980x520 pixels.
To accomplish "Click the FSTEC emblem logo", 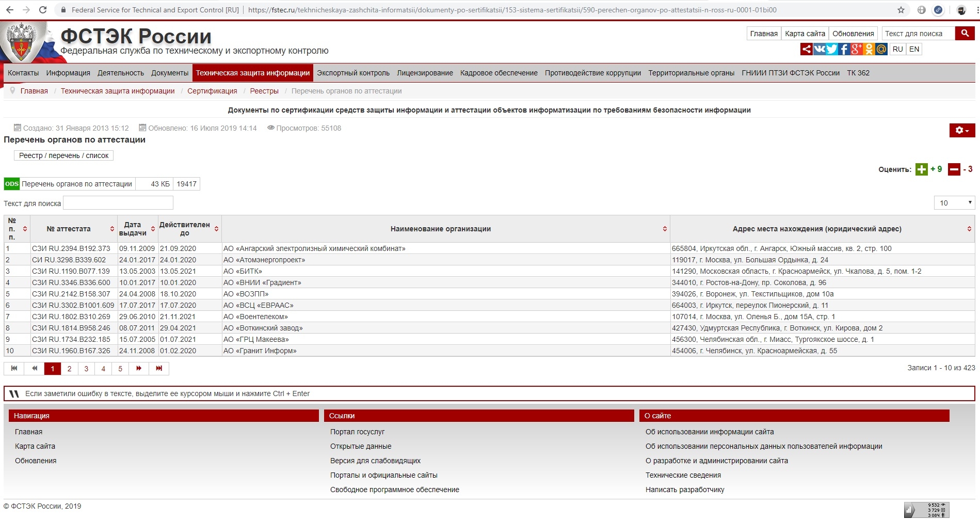I will [21, 43].
